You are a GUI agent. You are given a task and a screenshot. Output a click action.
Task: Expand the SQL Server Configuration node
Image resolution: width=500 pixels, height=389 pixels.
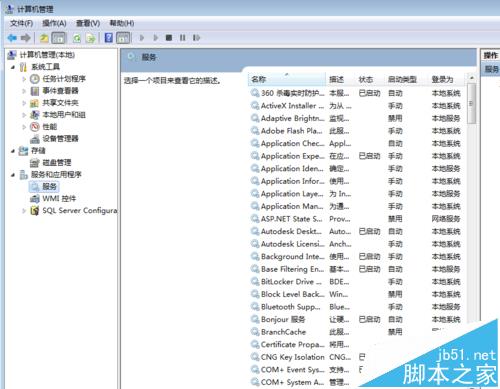[24, 211]
